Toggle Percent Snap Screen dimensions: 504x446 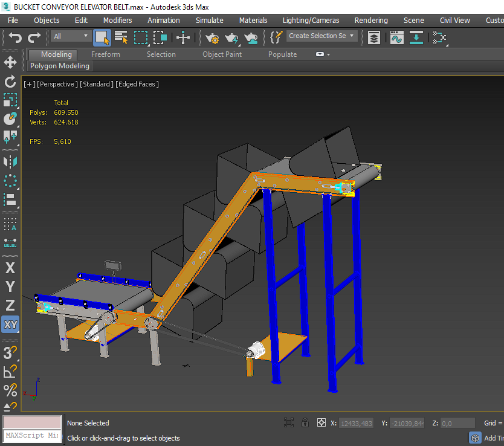pyautogui.click(x=10, y=390)
